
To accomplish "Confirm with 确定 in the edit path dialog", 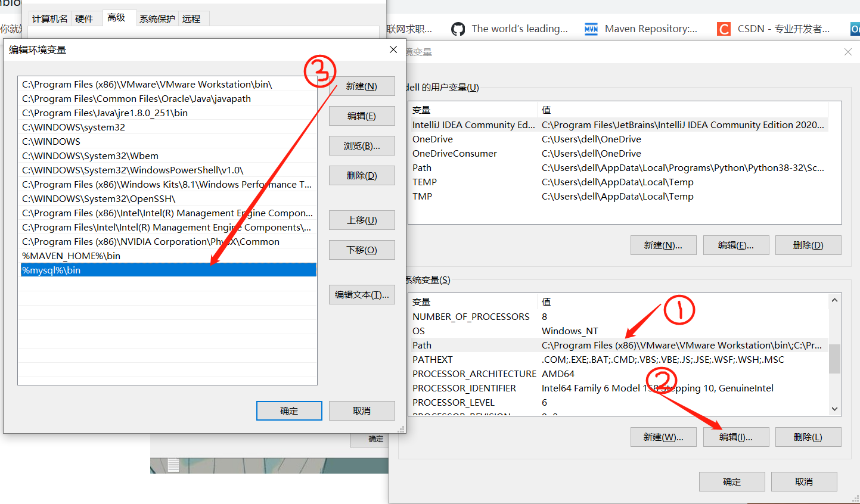I will click(289, 411).
